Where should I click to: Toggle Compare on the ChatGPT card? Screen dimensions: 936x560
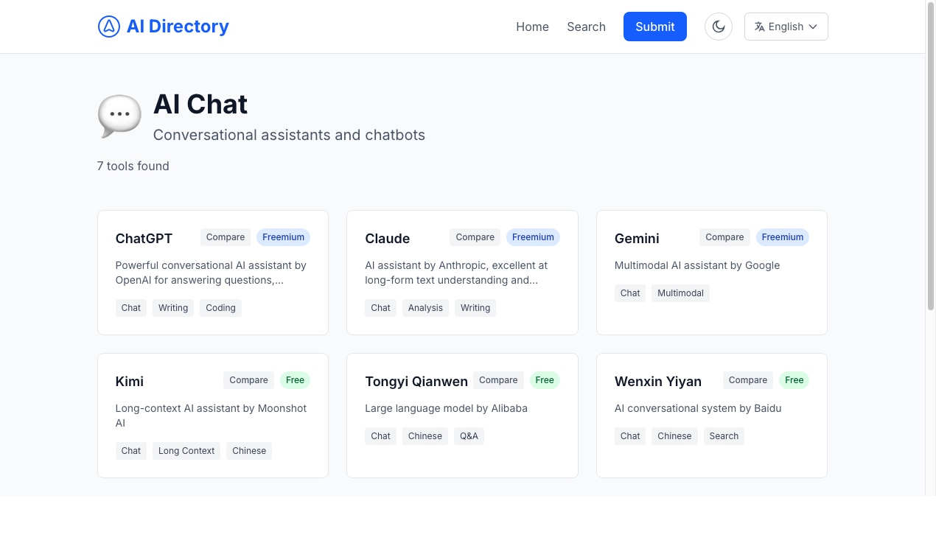pyautogui.click(x=225, y=237)
